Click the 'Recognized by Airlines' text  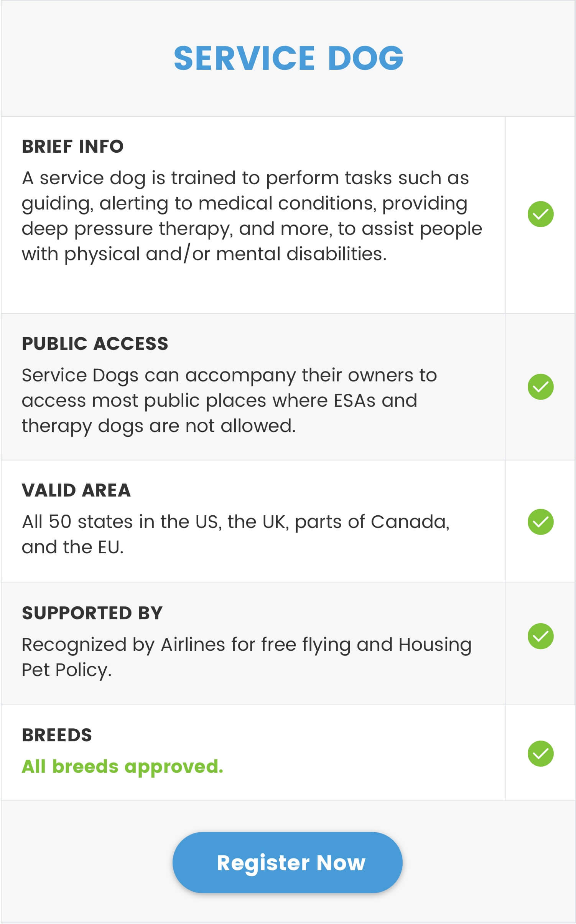[123, 644]
